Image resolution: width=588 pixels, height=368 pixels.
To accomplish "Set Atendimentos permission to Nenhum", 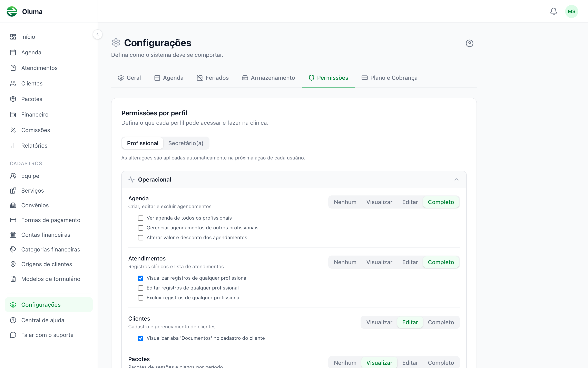I will pyautogui.click(x=345, y=262).
